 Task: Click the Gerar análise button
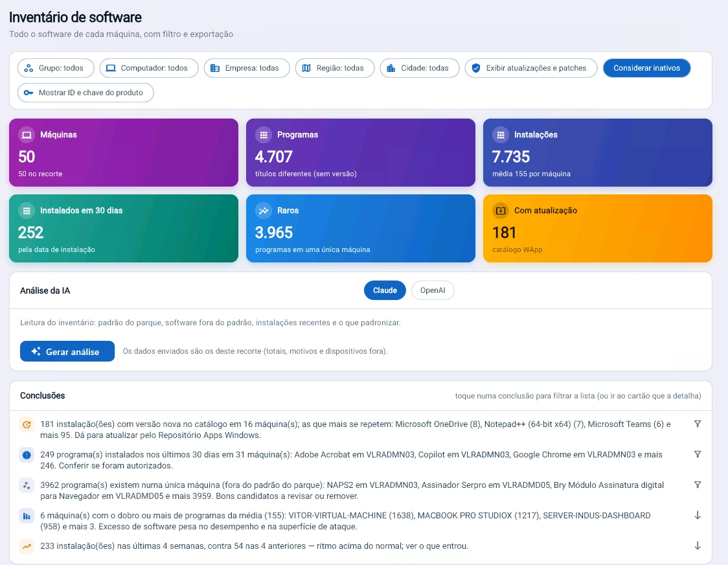click(x=67, y=351)
